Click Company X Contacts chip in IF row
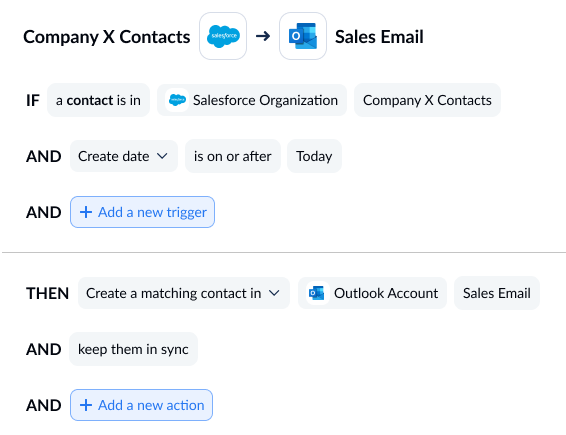This screenshot has width=566, height=435. click(x=427, y=100)
